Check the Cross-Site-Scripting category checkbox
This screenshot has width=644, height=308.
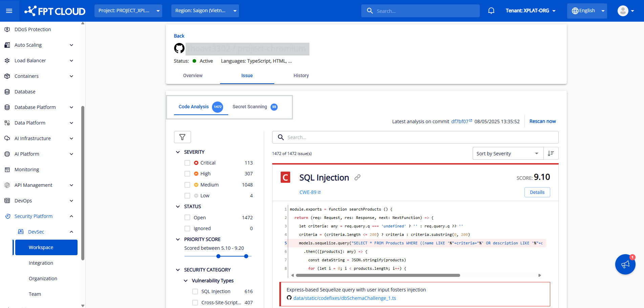[x=195, y=303]
